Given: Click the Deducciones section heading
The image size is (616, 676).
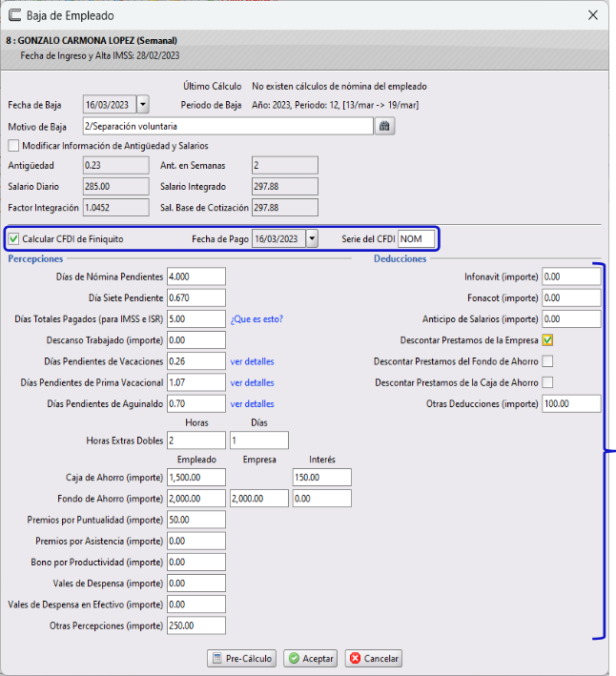Looking at the screenshot, I should (400, 258).
